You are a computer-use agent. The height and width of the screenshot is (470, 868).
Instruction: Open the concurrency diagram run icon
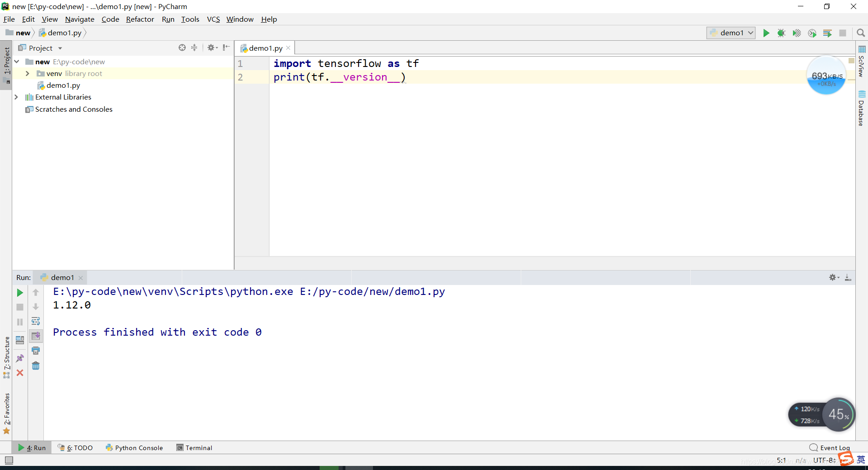coord(827,33)
